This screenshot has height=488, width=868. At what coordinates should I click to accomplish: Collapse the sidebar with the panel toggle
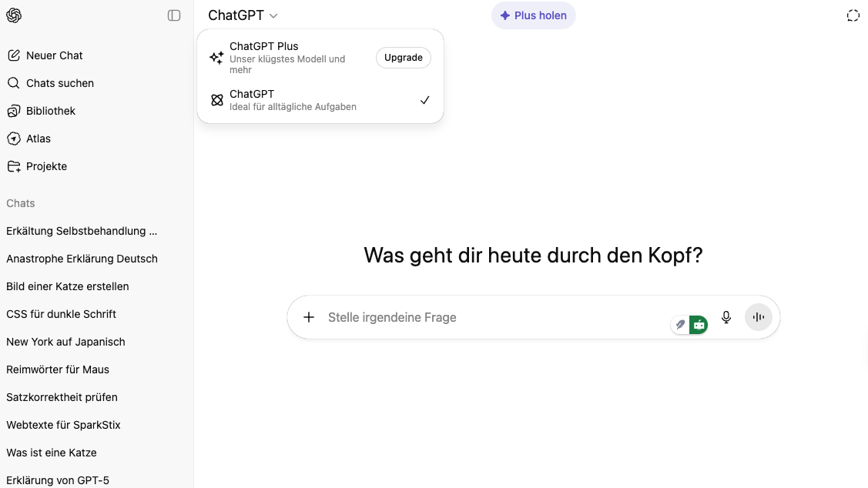[174, 15]
